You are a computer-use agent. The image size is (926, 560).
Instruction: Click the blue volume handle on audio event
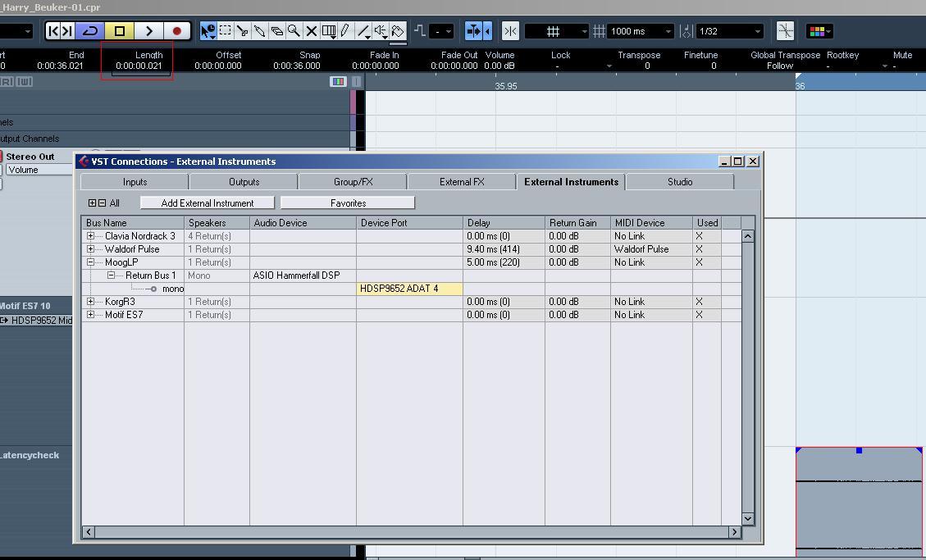(x=860, y=451)
